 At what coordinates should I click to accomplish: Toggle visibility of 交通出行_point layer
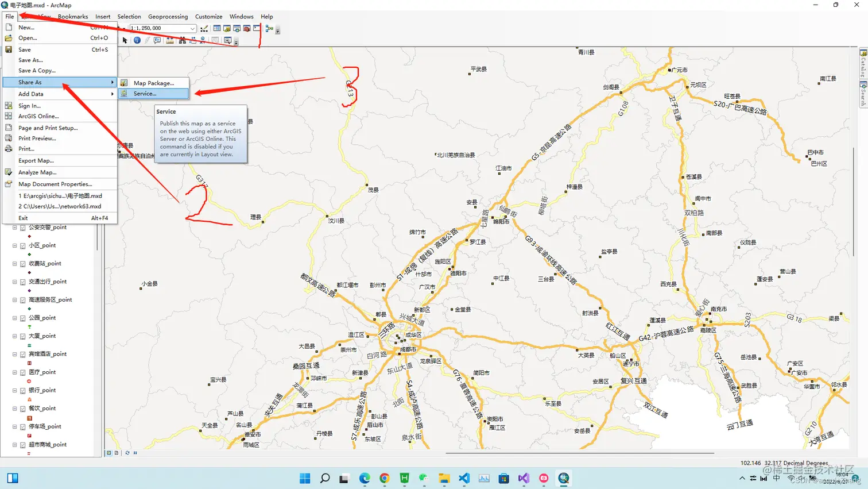pyautogui.click(x=23, y=282)
